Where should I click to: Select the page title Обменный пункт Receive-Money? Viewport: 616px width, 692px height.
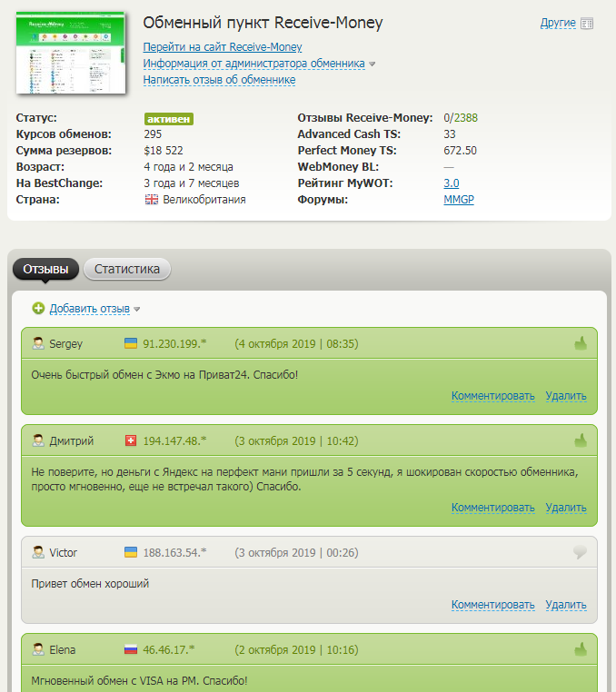point(263,23)
